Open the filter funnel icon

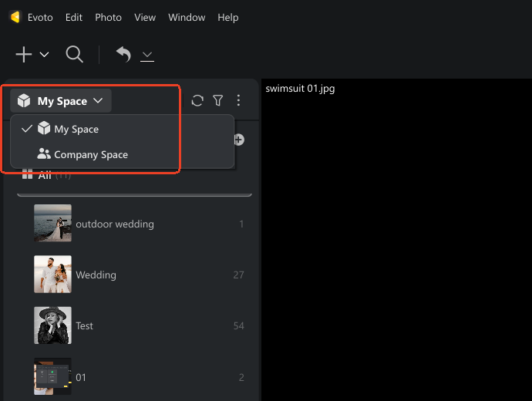tap(218, 100)
